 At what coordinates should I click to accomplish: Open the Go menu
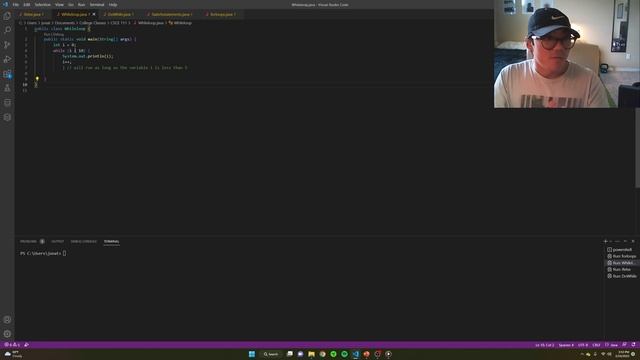[x=71, y=4]
